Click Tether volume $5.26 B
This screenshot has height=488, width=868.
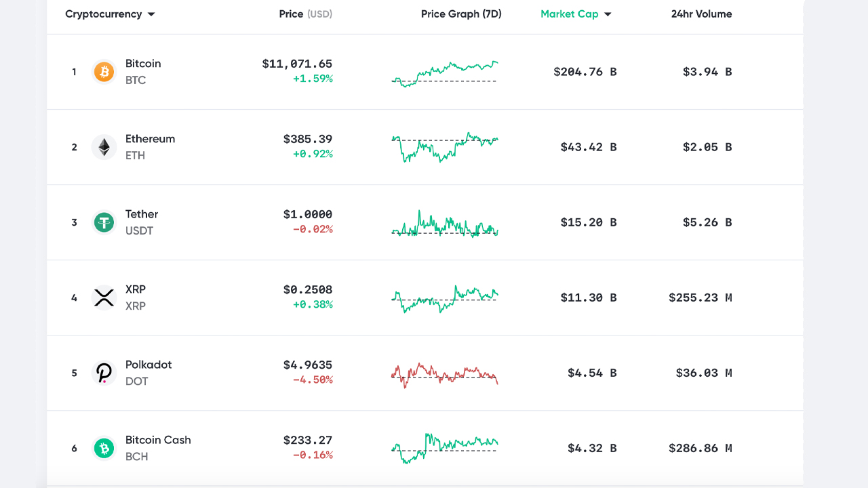coord(707,222)
